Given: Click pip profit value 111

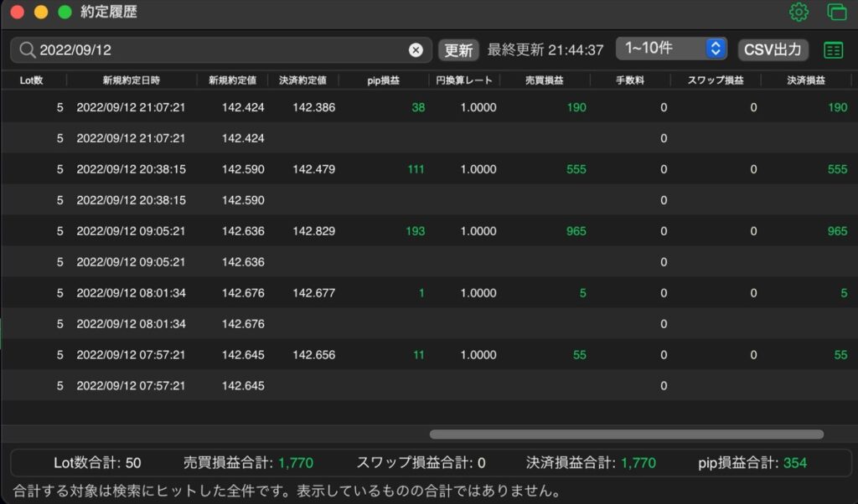Looking at the screenshot, I should [x=416, y=169].
